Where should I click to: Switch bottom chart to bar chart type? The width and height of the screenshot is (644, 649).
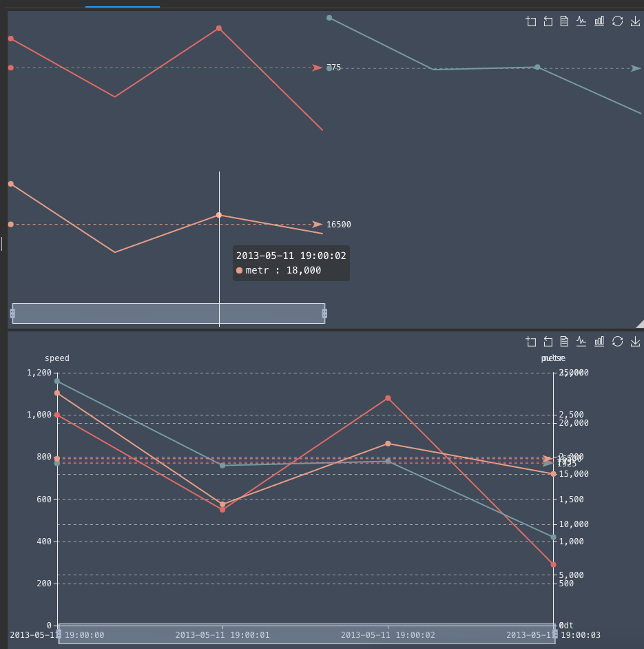click(599, 341)
